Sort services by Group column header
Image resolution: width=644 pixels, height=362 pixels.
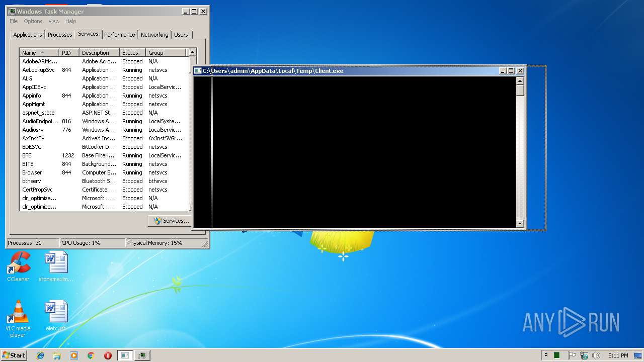coord(166,52)
